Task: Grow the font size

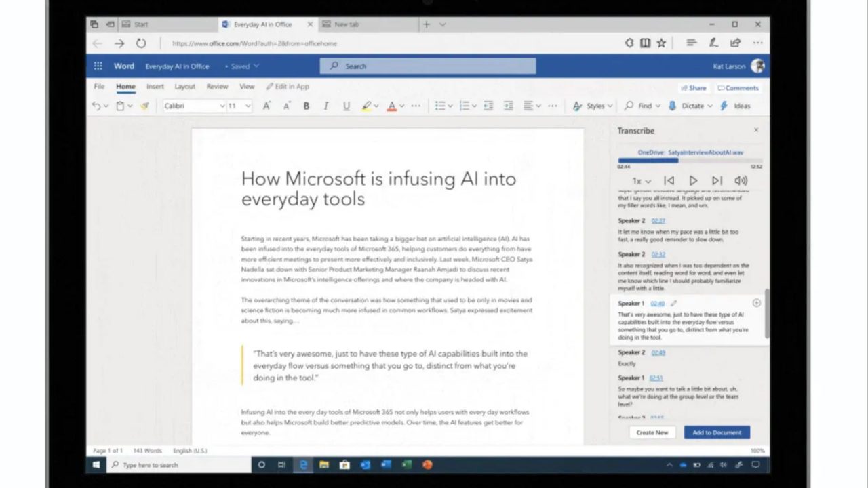Action: click(x=267, y=106)
